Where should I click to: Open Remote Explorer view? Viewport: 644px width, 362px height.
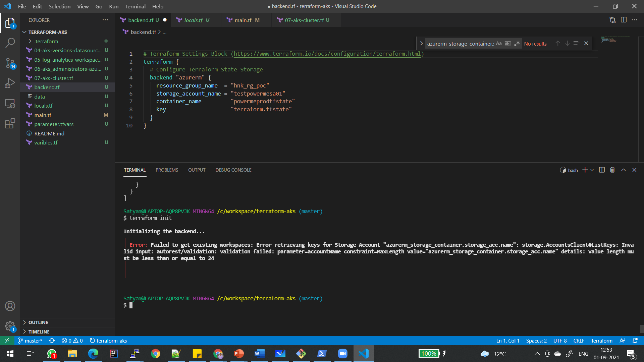[10, 104]
